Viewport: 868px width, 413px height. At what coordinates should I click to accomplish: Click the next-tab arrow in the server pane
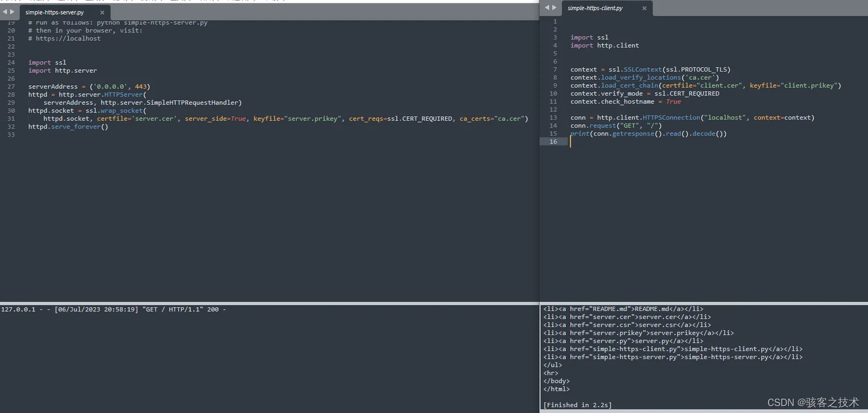tap(12, 12)
